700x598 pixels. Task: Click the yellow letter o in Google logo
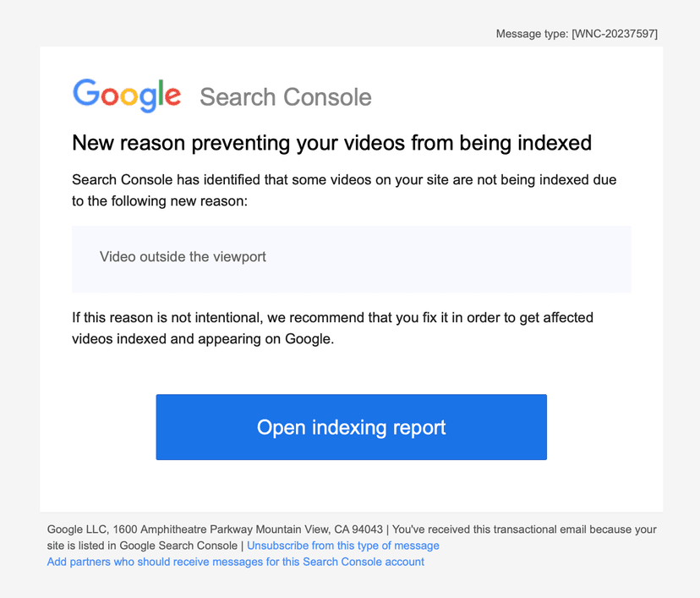(x=129, y=98)
